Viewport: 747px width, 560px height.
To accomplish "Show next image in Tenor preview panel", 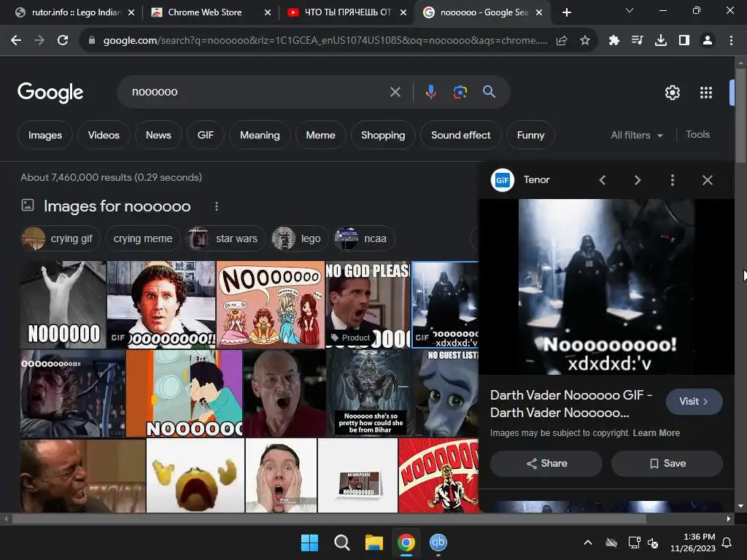I will point(638,180).
